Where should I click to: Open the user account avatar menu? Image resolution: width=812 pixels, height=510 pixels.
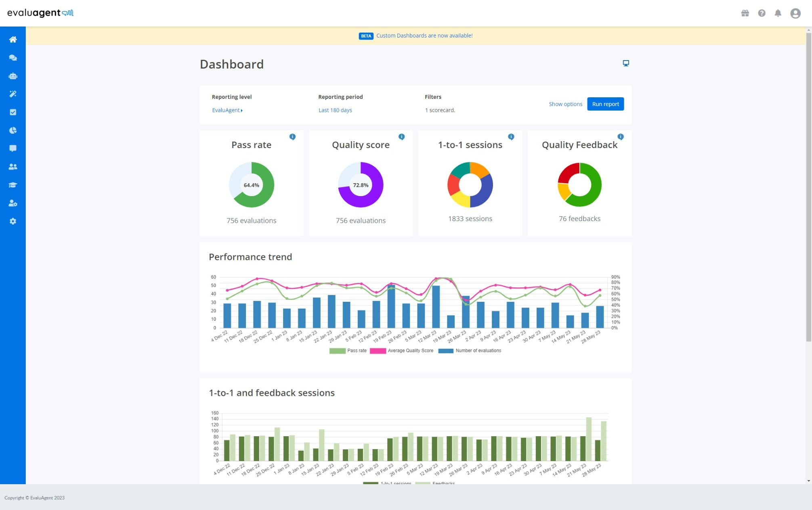(x=795, y=13)
